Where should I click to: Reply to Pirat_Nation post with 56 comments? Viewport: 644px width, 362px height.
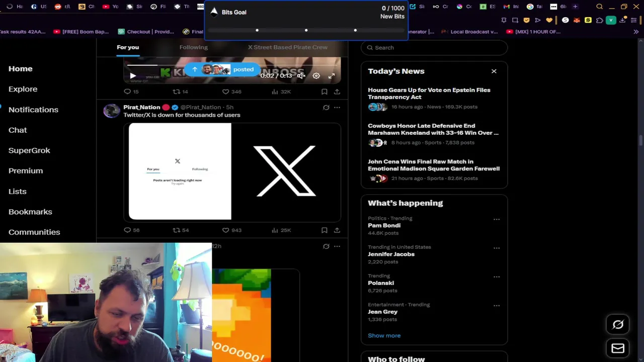click(132, 230)
